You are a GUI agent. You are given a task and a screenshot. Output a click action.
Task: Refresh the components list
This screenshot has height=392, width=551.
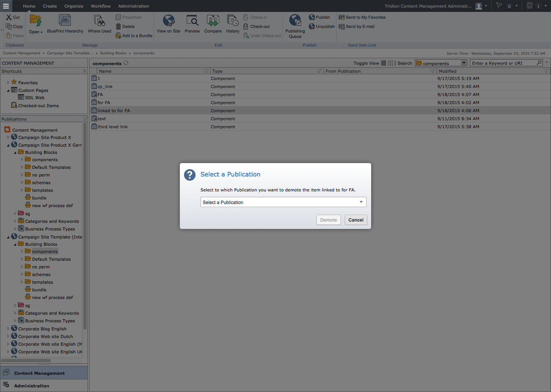(126, 63)
